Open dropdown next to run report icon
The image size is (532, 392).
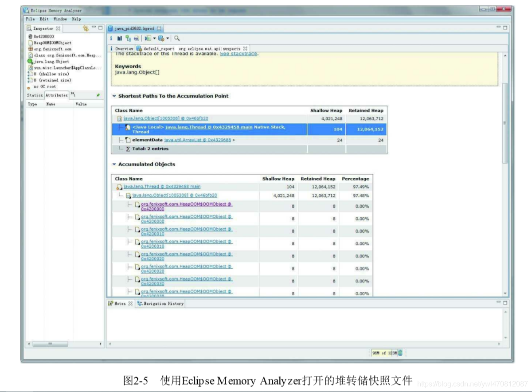154,39
